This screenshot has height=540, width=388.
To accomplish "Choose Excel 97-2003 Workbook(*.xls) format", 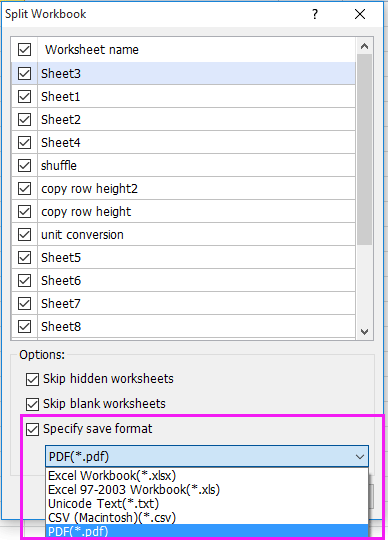I will [207, 489].
